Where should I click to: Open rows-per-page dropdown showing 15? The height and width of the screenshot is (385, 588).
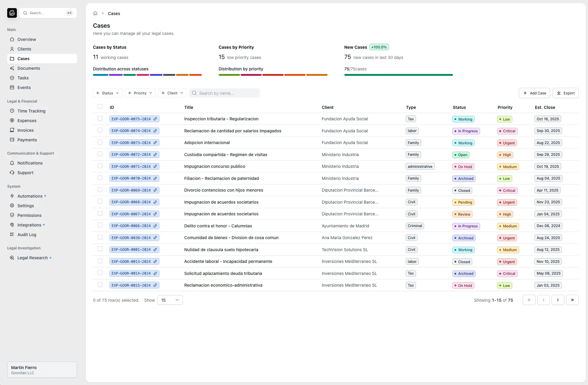(170, 300)
